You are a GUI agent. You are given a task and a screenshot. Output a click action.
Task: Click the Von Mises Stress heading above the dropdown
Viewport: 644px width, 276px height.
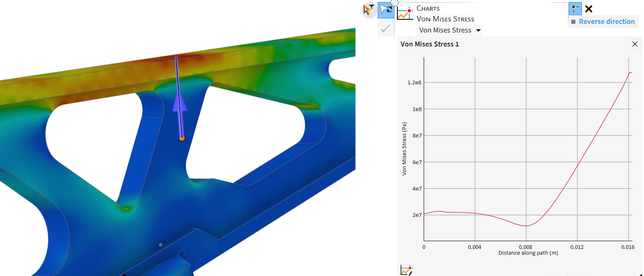pos(445,19)
